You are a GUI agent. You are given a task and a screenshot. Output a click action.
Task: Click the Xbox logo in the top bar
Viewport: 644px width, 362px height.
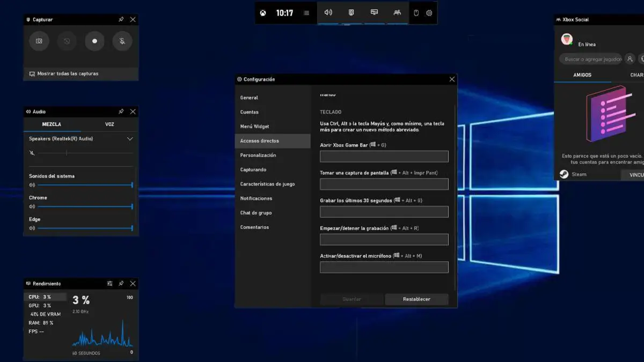263,13
